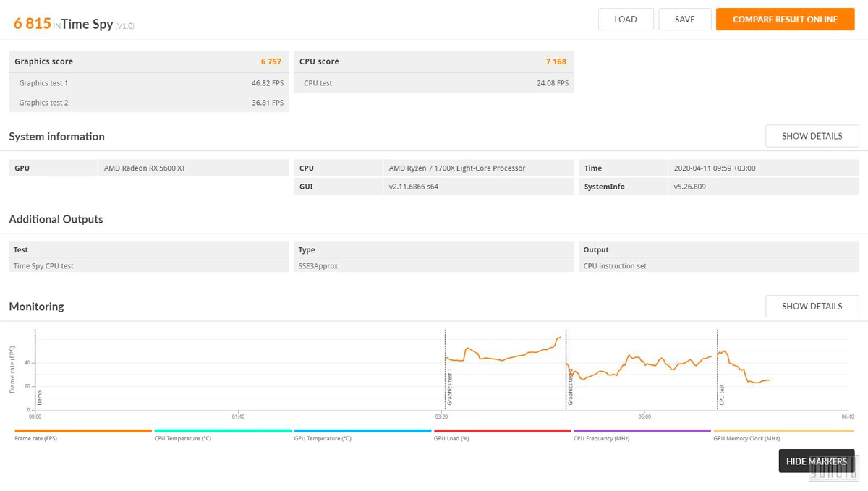Click the (V1.0) version label
Image resolution: width=868 pixels, height=491 pixels.
click(124, 26)
